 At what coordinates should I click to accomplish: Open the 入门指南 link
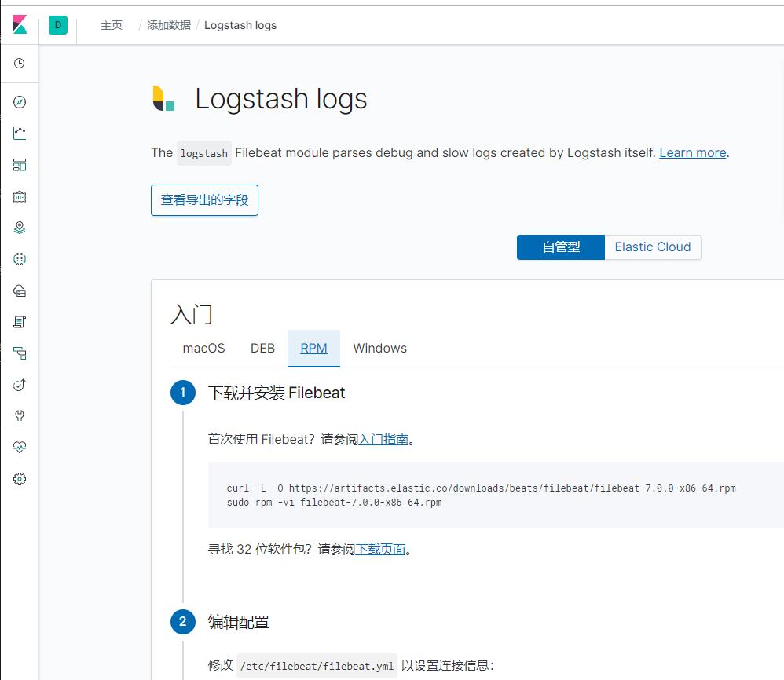(383, 440)
